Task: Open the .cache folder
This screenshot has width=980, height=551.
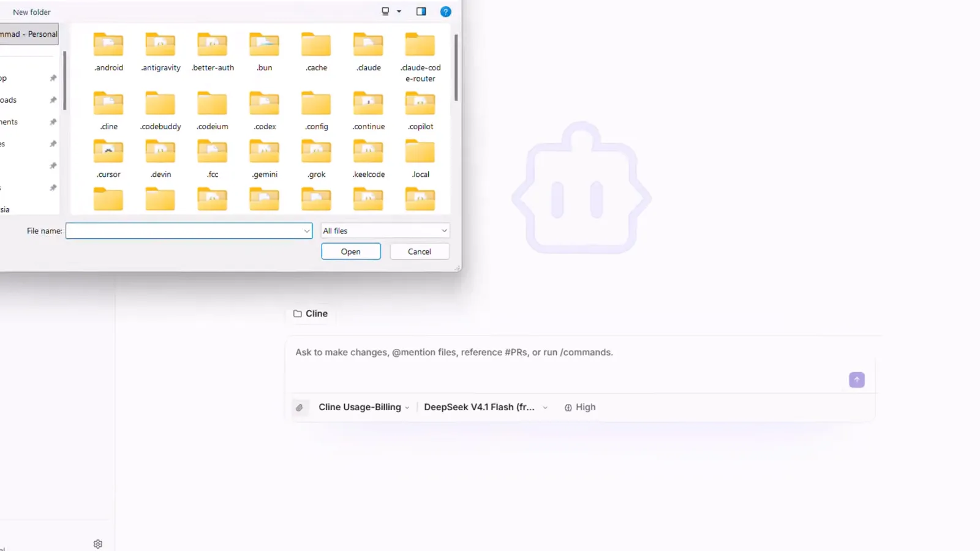Action: click(316, 53)
